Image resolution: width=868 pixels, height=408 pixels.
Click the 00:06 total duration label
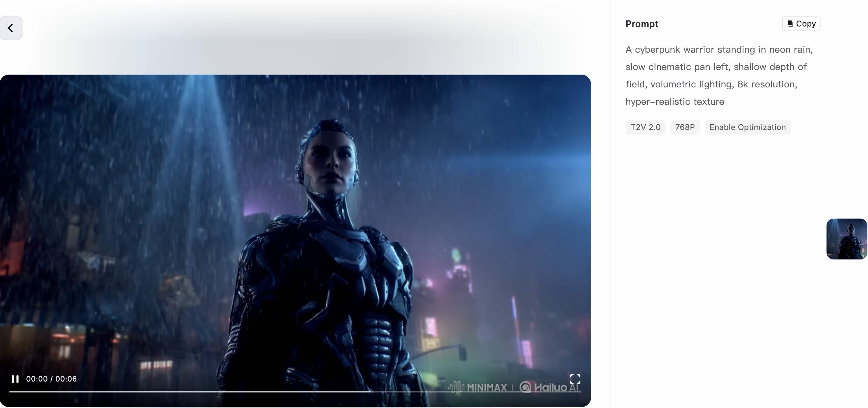point(66,379)
